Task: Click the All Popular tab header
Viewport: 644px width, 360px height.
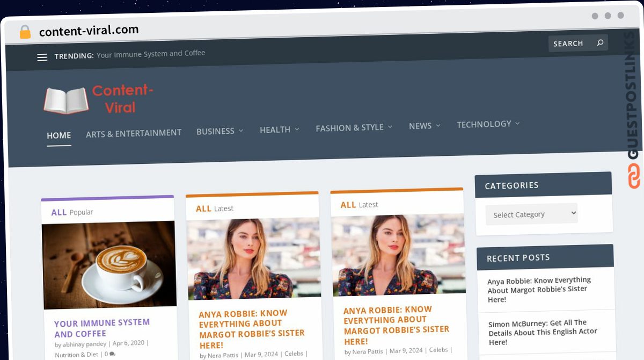Action: tap(72, 212)
